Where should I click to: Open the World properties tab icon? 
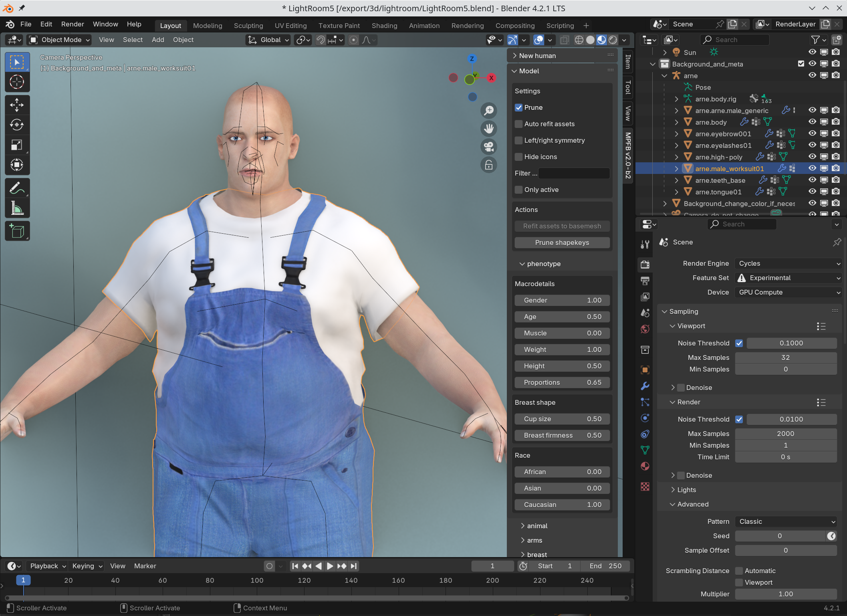click(645, 329)
